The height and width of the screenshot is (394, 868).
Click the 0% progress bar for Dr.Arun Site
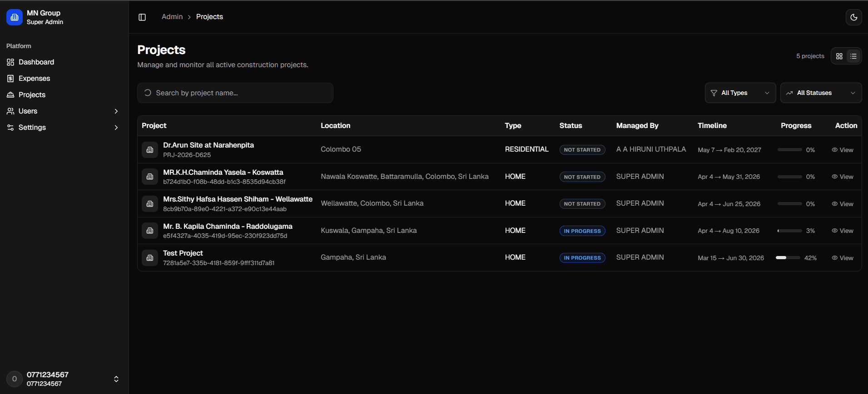(x=790, y=150)
